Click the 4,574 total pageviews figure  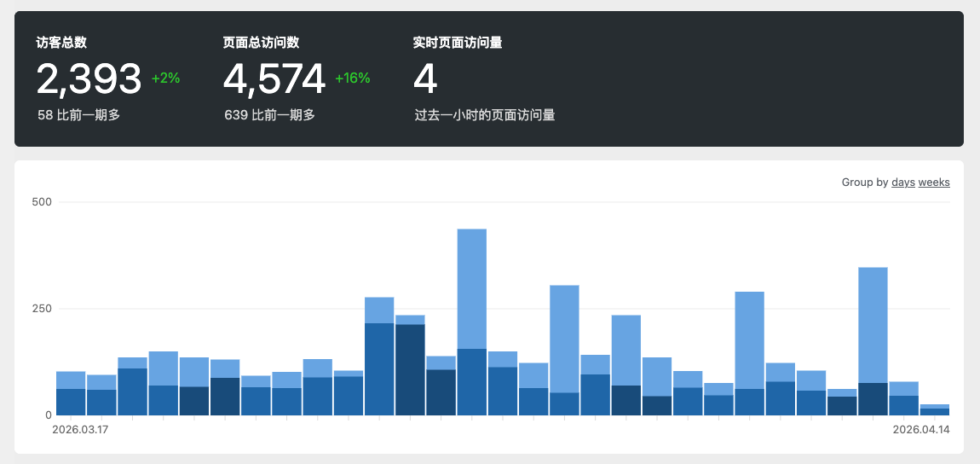(x=274, y=79)
